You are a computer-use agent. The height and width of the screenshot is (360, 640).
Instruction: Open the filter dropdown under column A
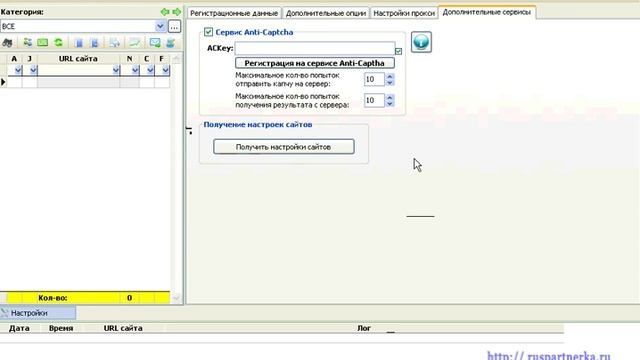point(18,70)
